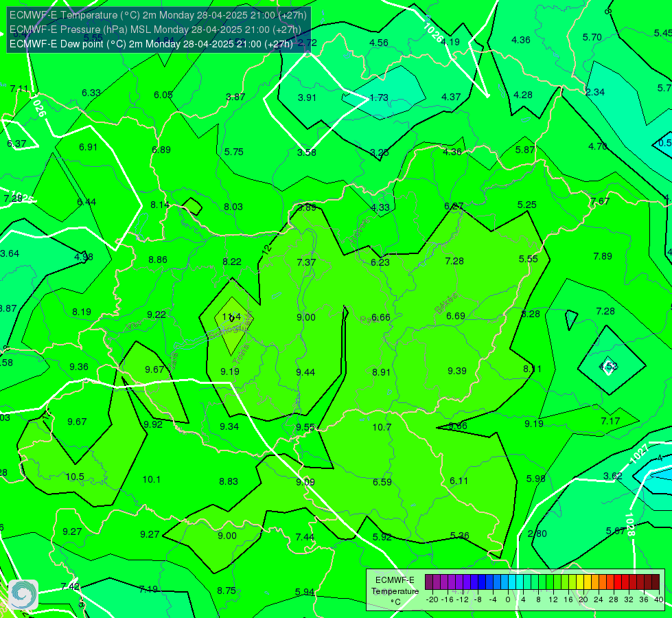
Task: Click the map value '2.80'
Action: (537, 534)
